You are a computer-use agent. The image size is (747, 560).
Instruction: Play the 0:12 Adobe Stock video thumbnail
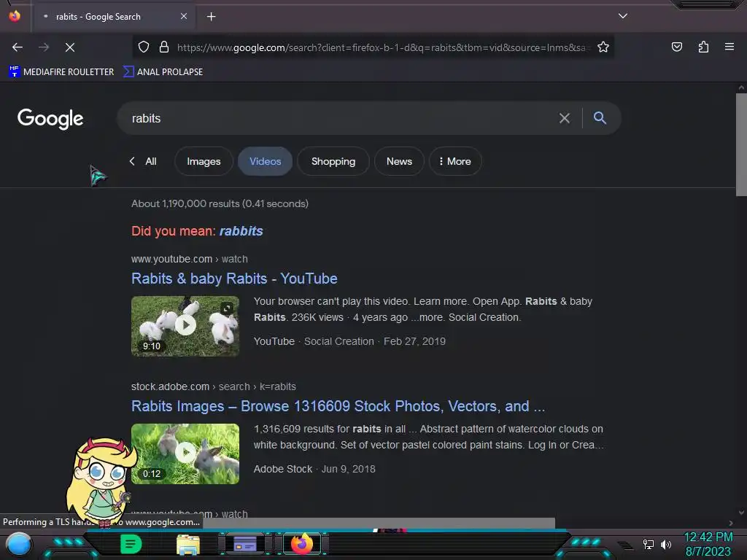[x=185, y=454]
